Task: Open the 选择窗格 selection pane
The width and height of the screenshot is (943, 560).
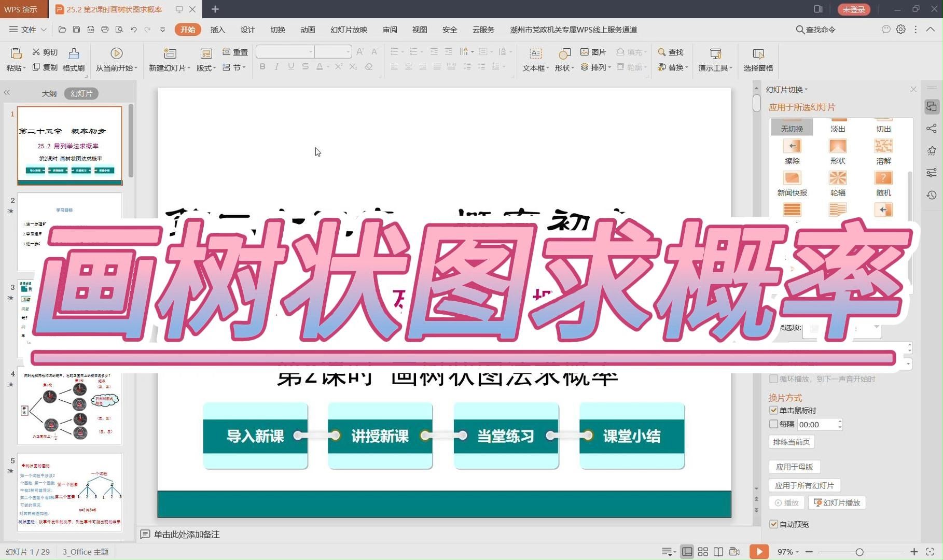Action: 758,60
